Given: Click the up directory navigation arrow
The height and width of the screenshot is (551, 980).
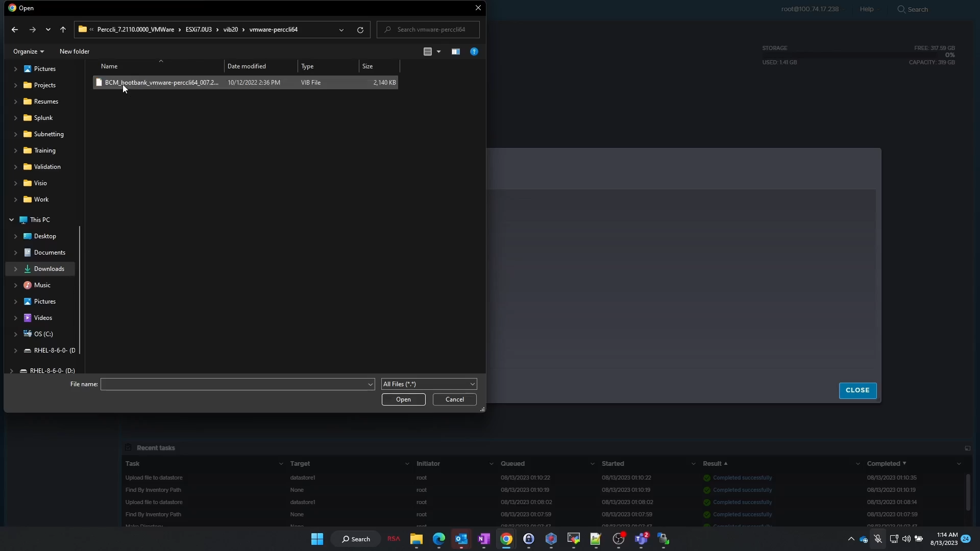Looking at the screenshot, I should coord(63,29).
